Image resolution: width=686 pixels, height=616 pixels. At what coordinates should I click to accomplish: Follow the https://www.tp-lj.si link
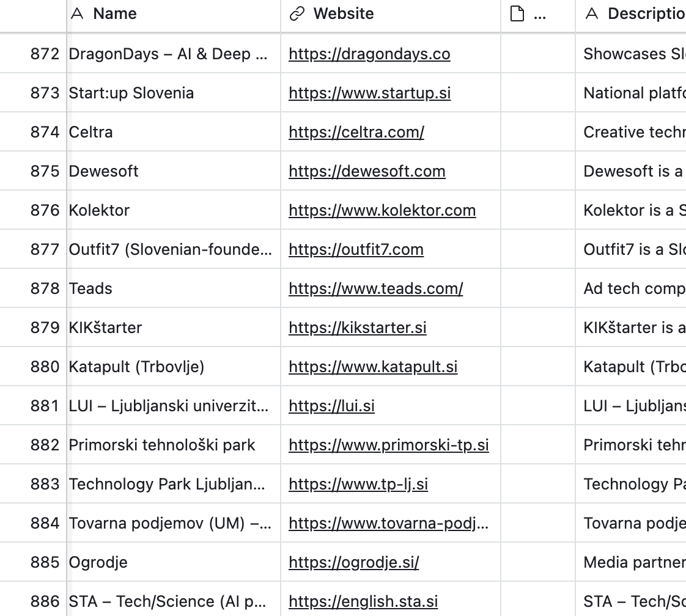[358, 484]
